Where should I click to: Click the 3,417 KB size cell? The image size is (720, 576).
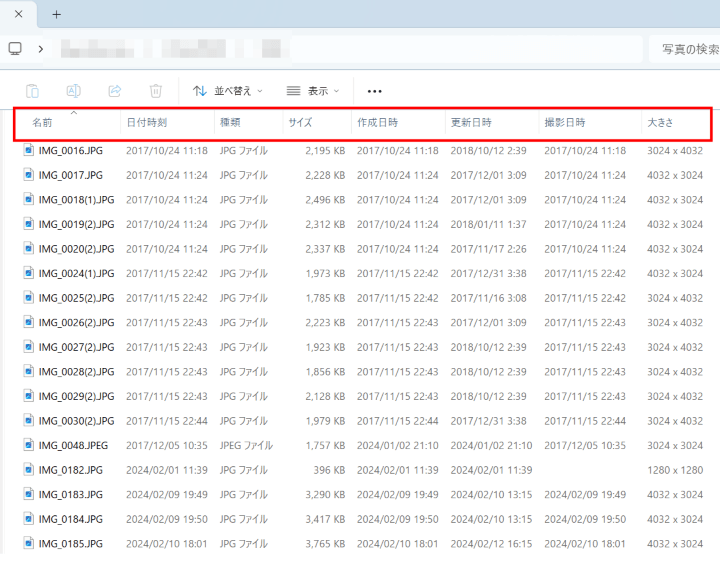(x=325, y=519)
